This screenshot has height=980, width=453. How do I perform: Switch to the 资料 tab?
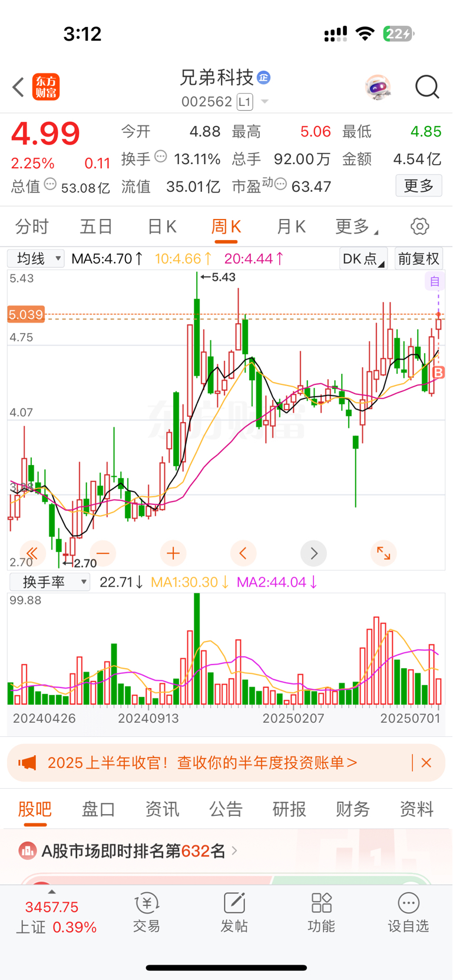pos(416,809)
